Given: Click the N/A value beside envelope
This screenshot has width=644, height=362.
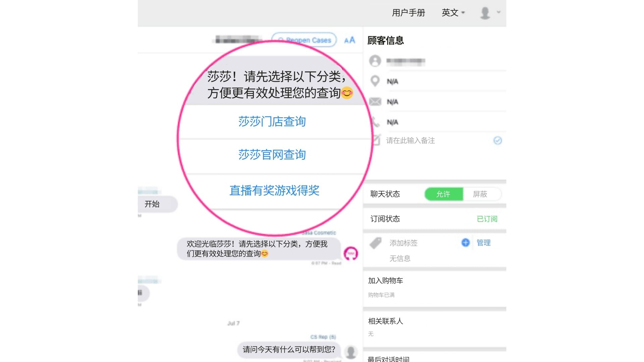Looking at the screenshot, I should 392,102.
